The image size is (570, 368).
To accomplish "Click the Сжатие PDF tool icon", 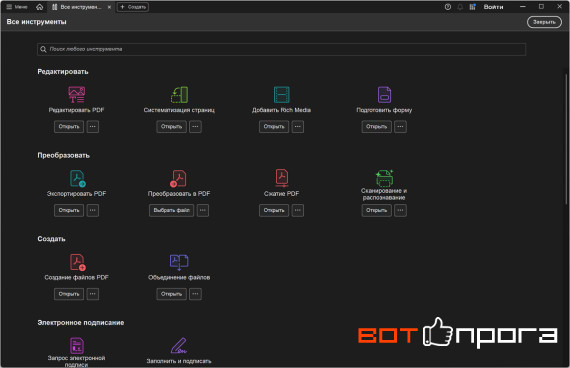I will pos(282,178).
